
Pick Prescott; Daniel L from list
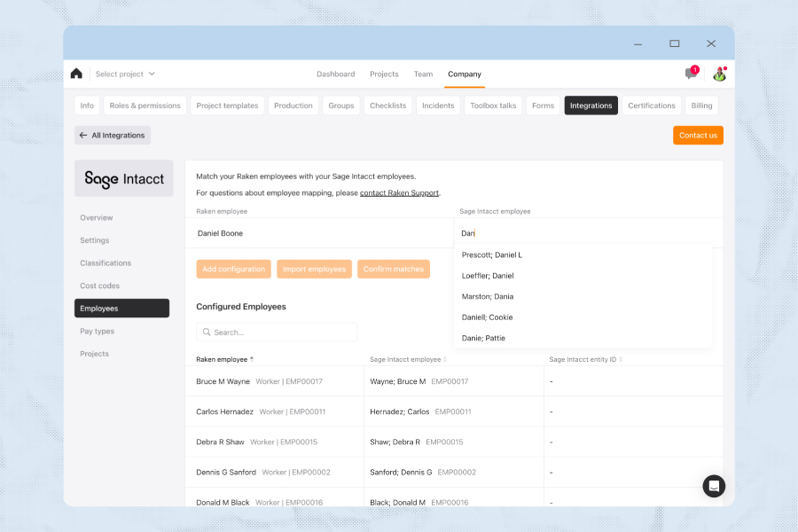[491, 254]
